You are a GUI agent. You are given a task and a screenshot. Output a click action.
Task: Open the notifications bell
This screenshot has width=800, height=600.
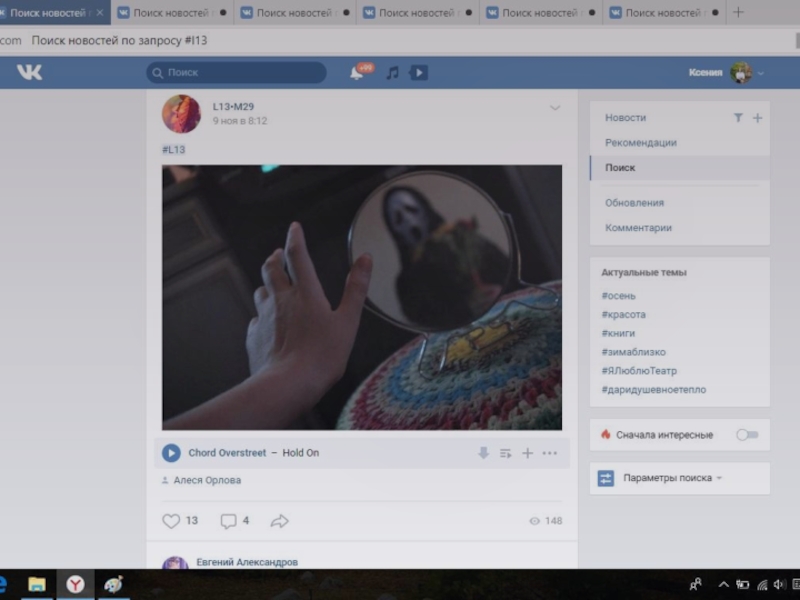tap(357, 73)
